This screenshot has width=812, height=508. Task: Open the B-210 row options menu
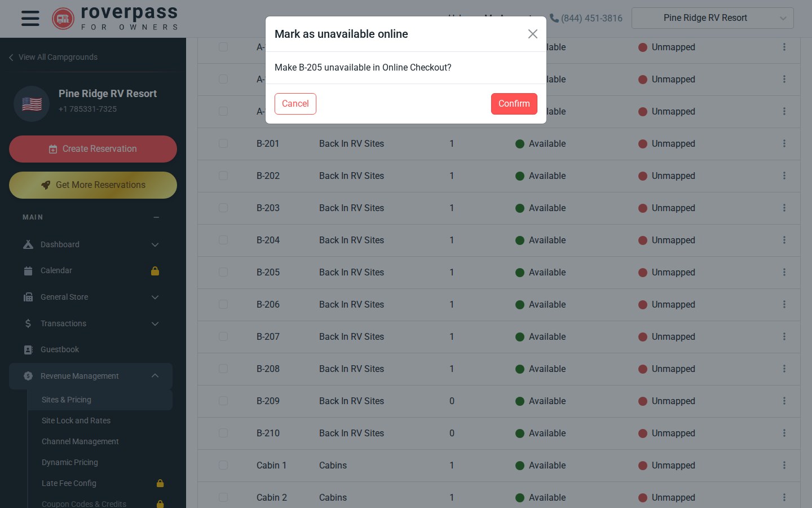click(784, 433)
